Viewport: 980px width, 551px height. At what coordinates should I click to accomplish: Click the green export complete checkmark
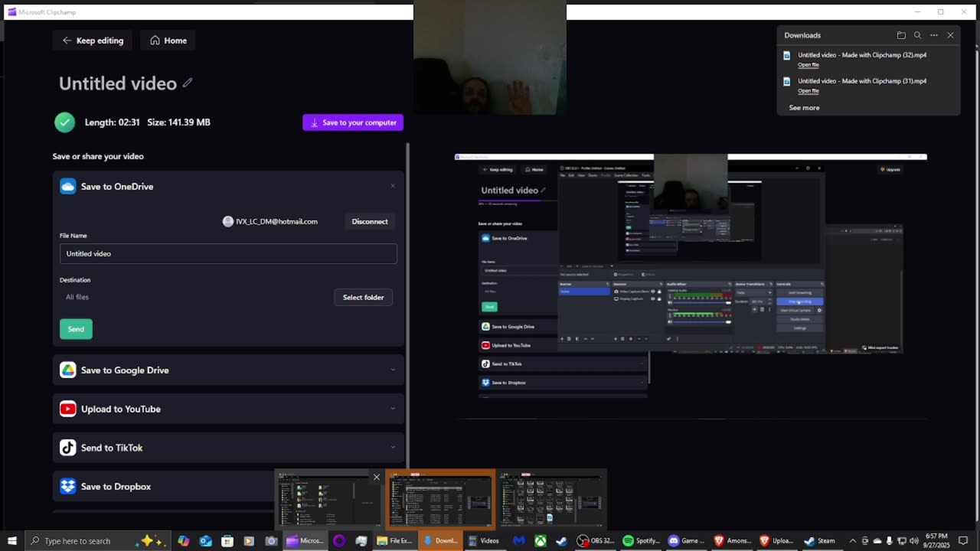coord(64,122)
